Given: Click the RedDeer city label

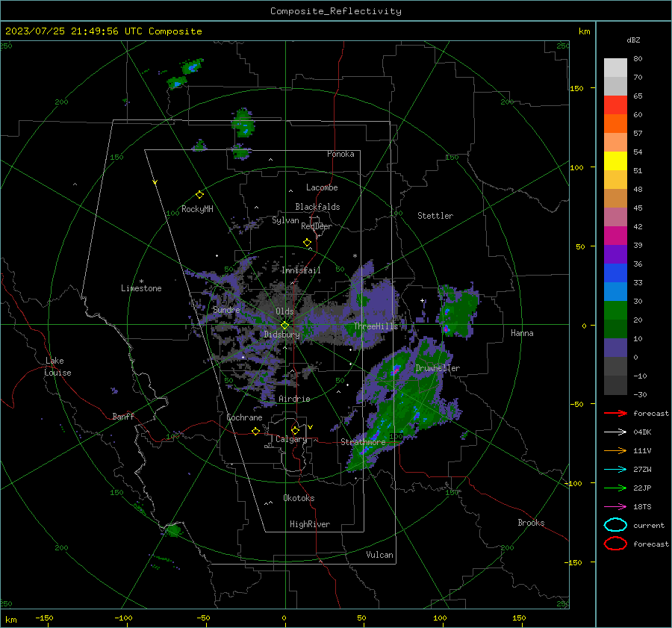Looking at the screenshot, I should click(x=317, y=226).
